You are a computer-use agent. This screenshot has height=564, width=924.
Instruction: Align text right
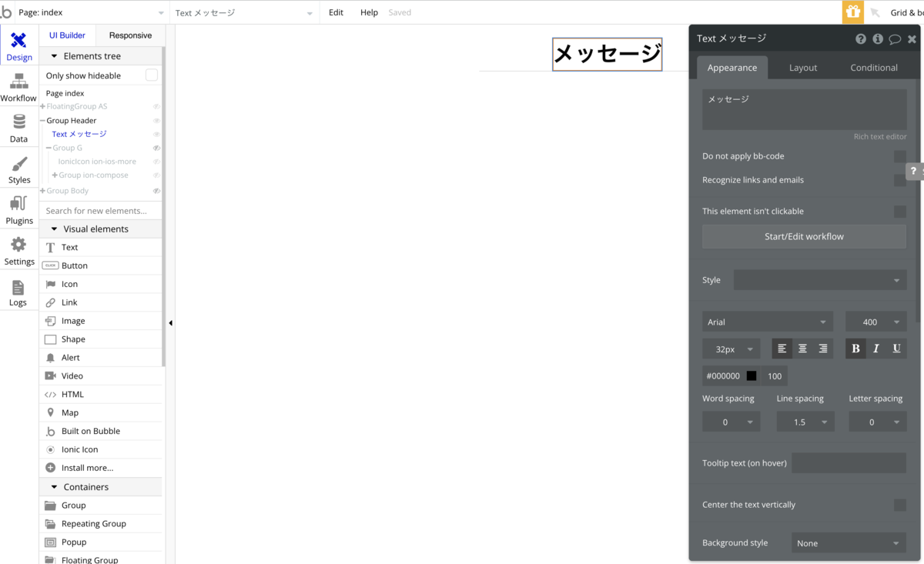823,349
